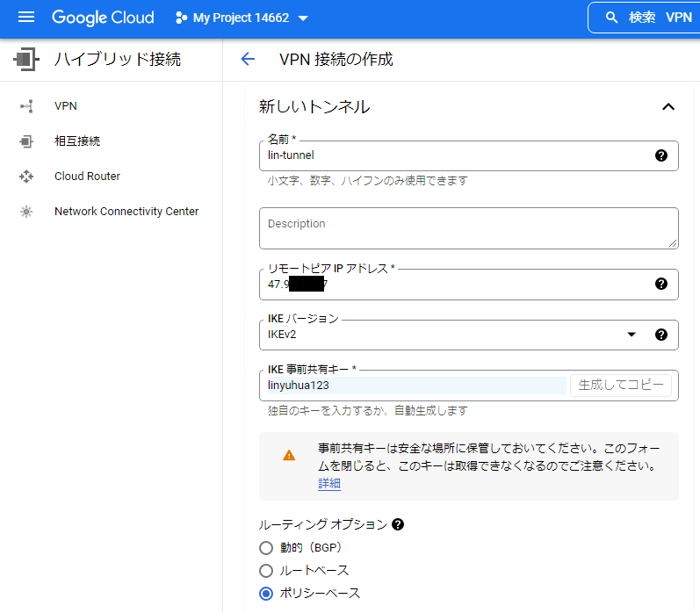The image size is (700, 613).
Task: Go to Cloud Router in sidebar
Action: (x=87, y=177)
